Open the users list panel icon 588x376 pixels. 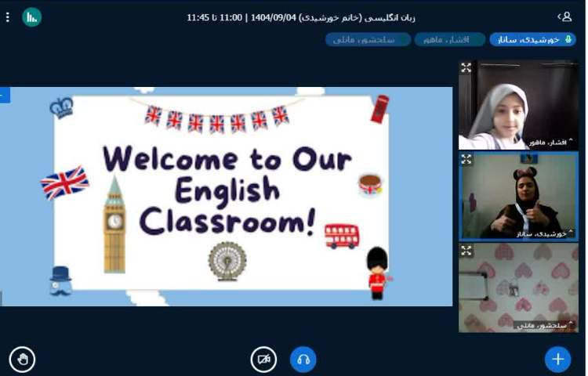pos(564,16)
